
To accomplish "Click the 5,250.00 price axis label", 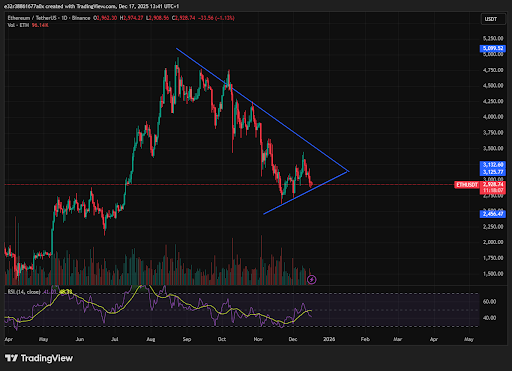I will pos(493,39).
